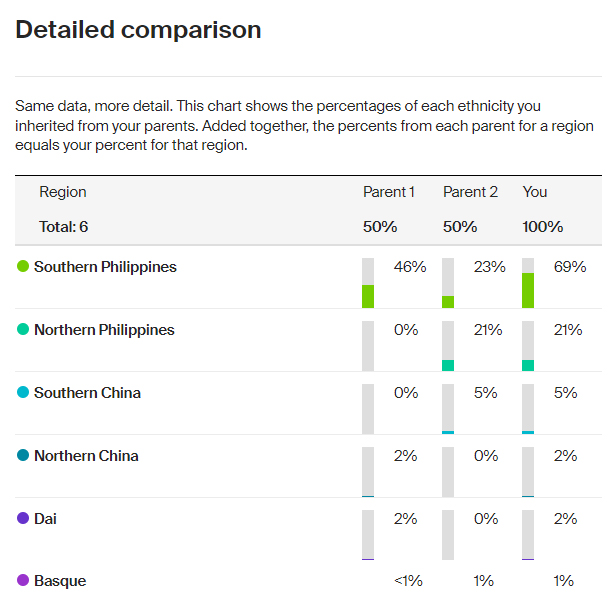
Task: Click the You Southern Philippines 69% bar
Action: [528, 283]
